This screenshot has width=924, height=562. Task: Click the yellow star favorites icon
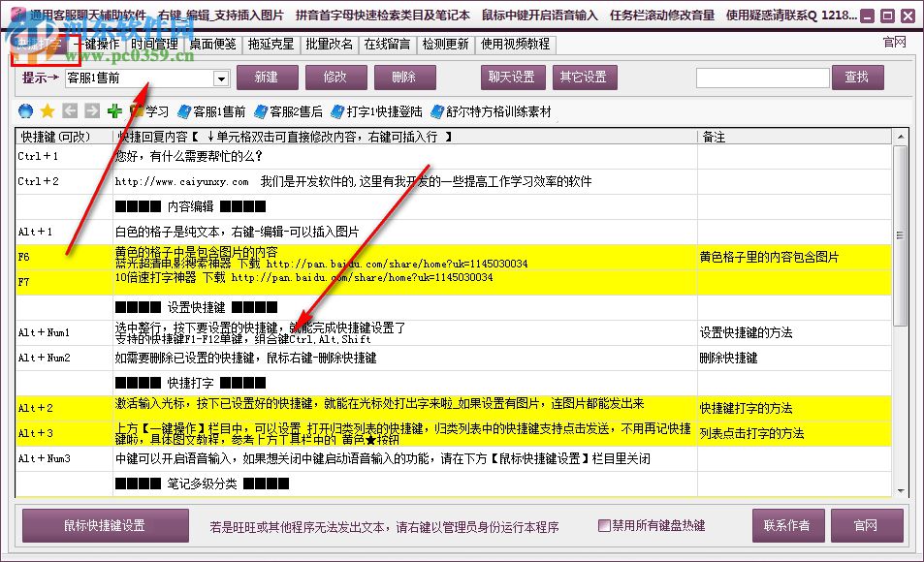(x=47, y=111)
